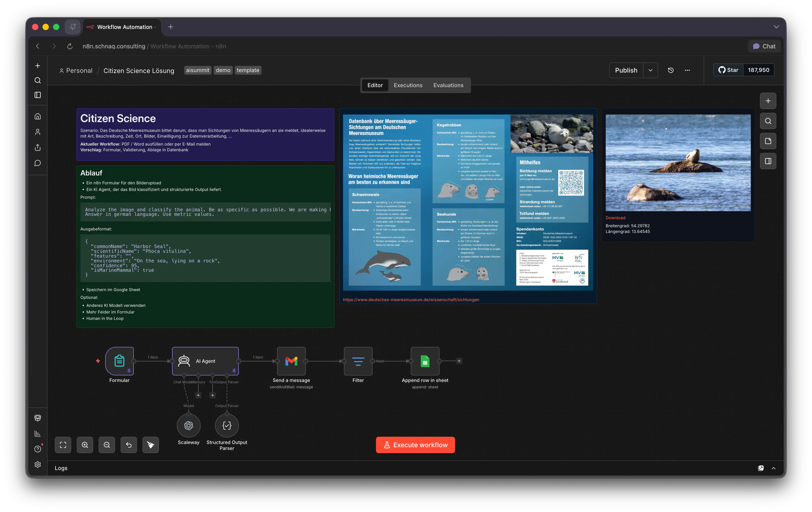
Task: Open the Chat button in address bar
Action: (x=764, y=46)
